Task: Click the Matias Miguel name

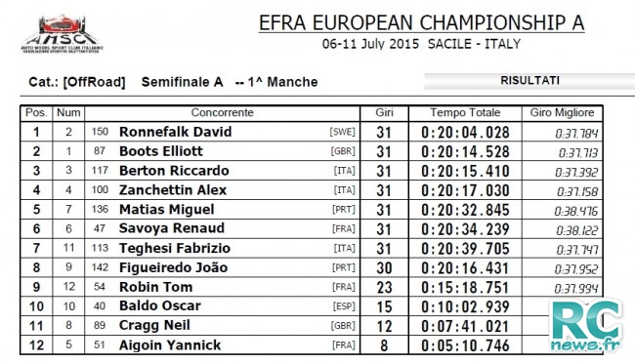Action: tap(166, 210)
